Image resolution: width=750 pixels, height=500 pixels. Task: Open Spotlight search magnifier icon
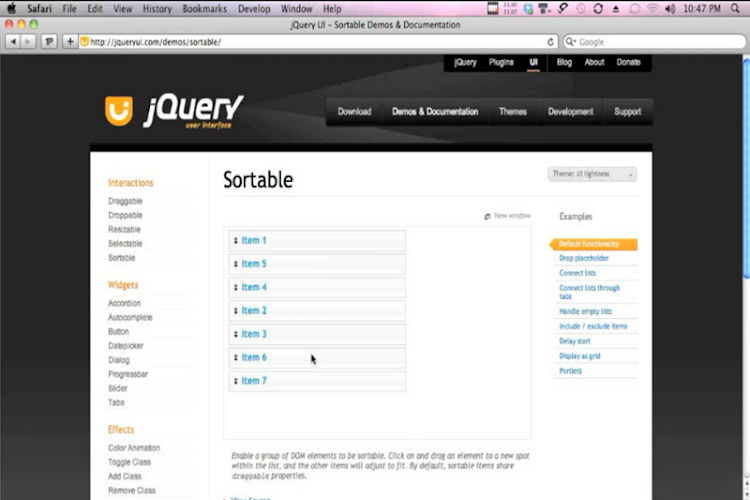pos(735,8)
